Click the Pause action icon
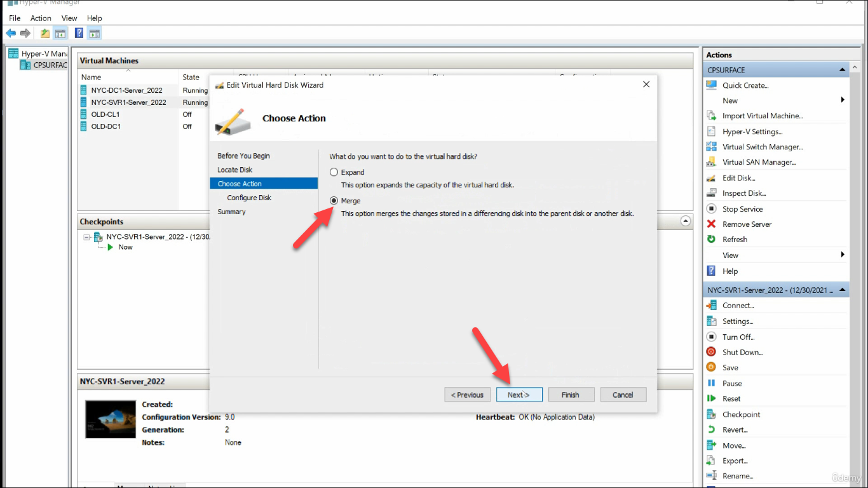 (712, 383)
